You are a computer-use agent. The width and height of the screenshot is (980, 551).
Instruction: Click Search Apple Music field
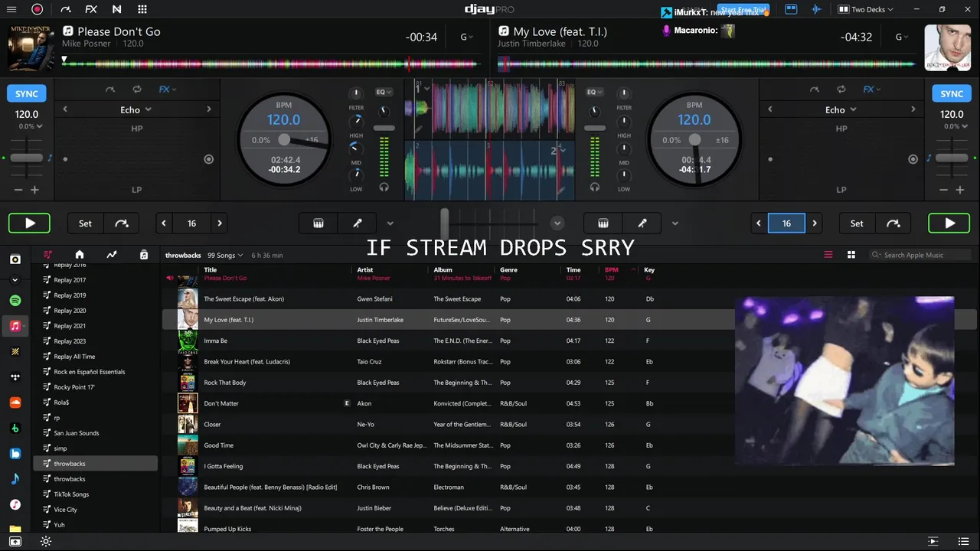921,255
